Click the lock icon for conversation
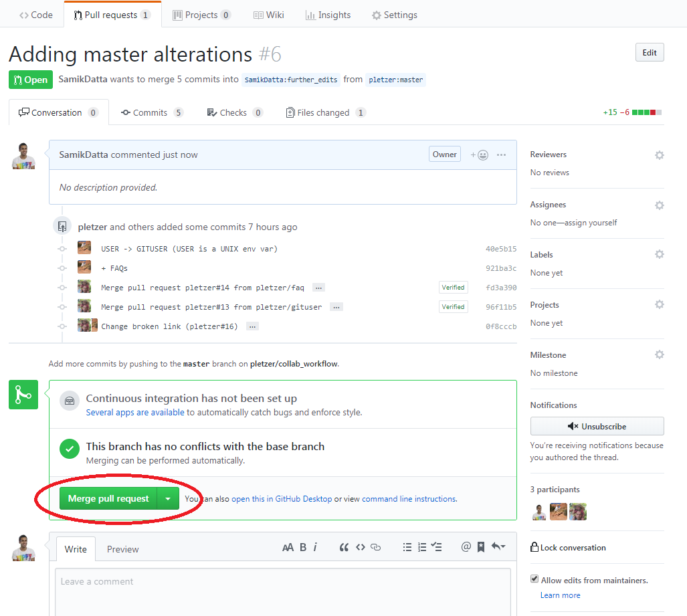Viewport: 687px width, 616px height. [x=534, y=547]
